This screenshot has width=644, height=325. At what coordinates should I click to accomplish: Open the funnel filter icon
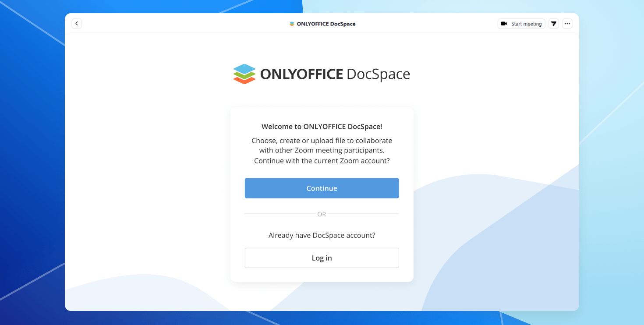click(554, 24)
